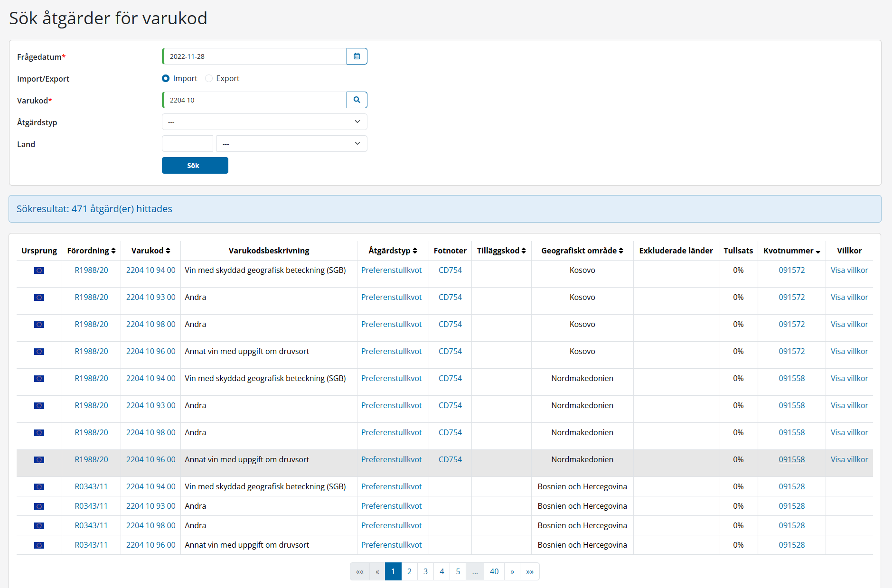Sort table by Tilläggskod column

[501, 251]
